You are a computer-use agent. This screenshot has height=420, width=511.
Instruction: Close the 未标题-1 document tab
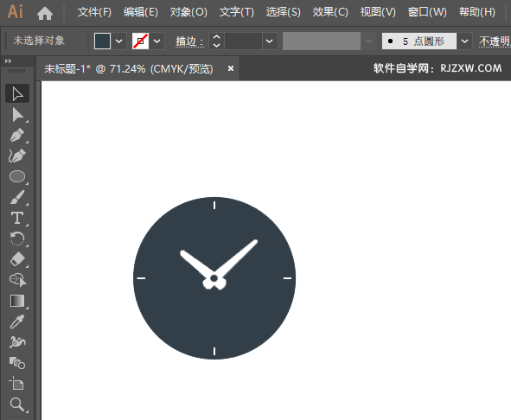point(231,68)
